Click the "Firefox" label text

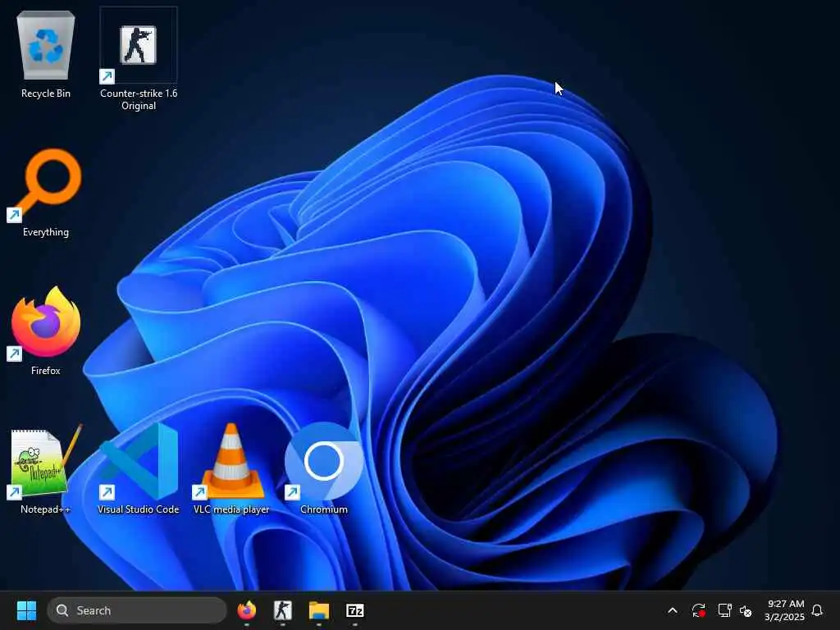point(46,371)
